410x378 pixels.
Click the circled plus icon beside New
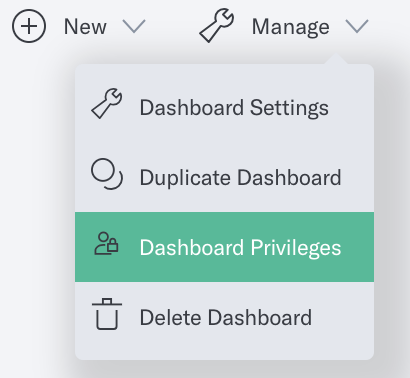coord(29,26)
